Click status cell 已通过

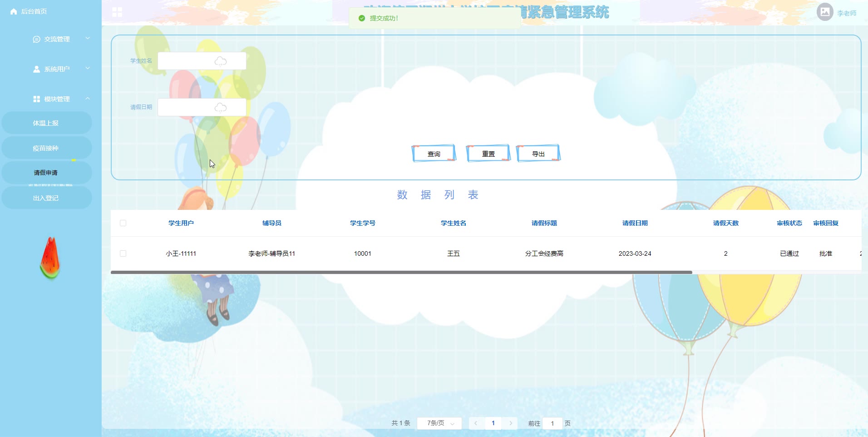(789, 253)
